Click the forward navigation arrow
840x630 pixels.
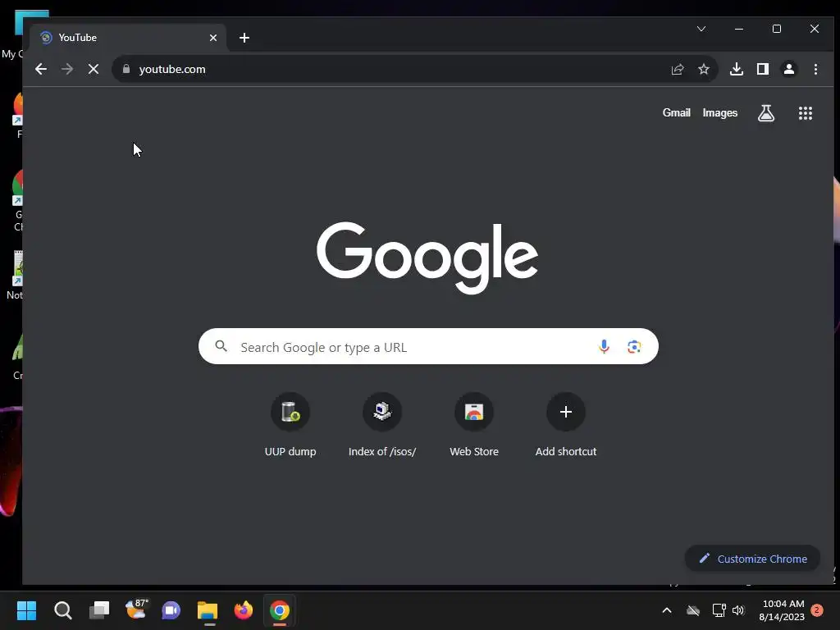[67, 69]
